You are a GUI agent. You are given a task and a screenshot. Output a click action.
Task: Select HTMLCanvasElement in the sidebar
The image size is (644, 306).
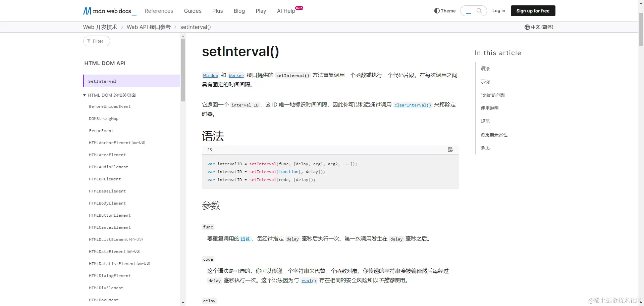[x=110, y=227]
